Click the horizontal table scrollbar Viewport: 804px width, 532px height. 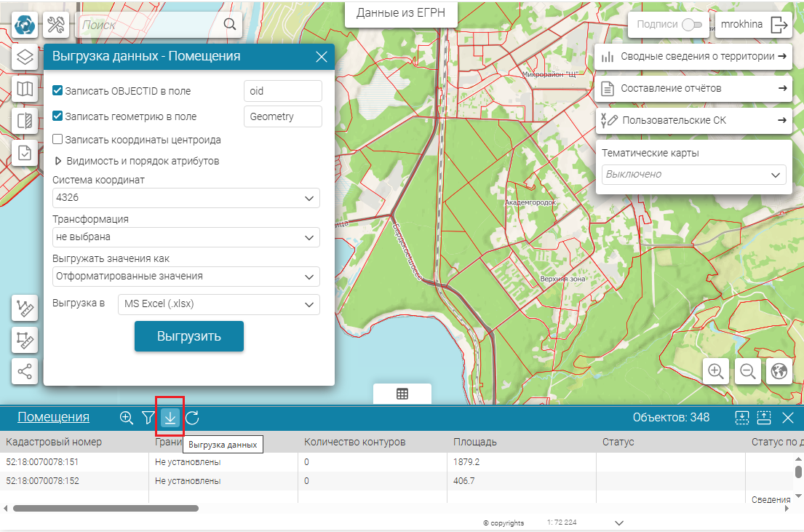(106, 509)
